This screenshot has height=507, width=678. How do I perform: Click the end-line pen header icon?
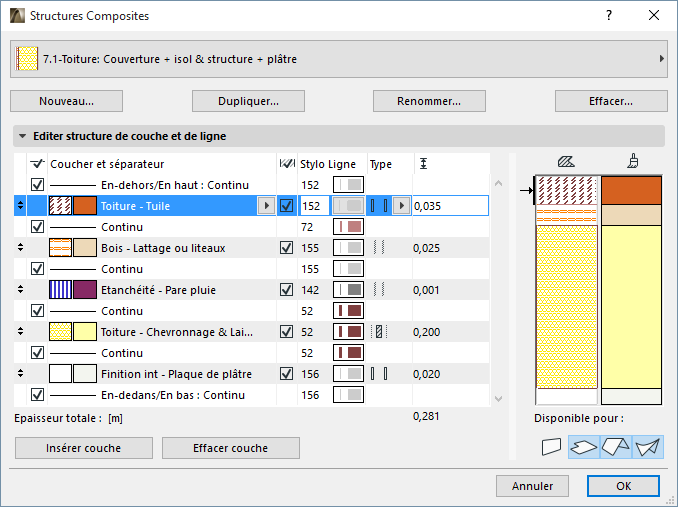(287, 164)
